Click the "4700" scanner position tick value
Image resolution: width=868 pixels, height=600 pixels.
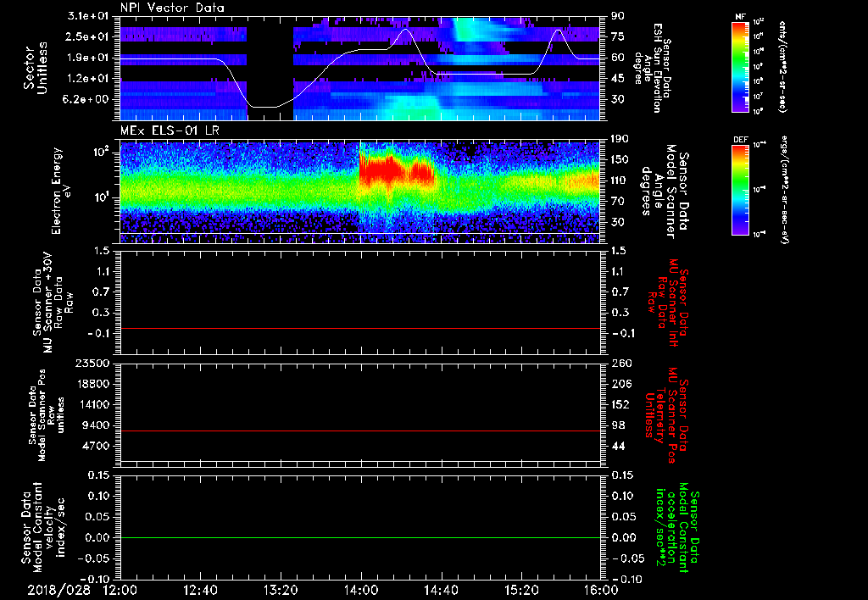[x=96, y=446]
